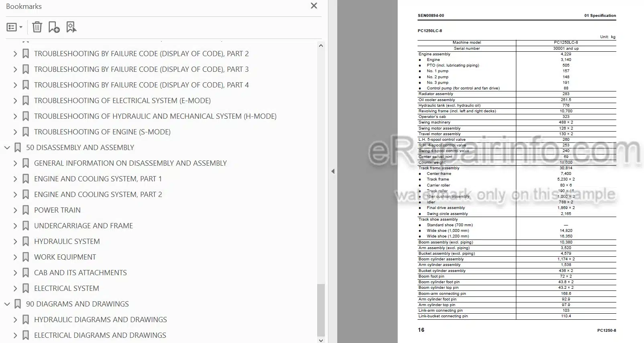Expand Hydraulic Diagrams and Drawings bookmark
The width and height of the screenshot is (644, 343).
(15, 320)
